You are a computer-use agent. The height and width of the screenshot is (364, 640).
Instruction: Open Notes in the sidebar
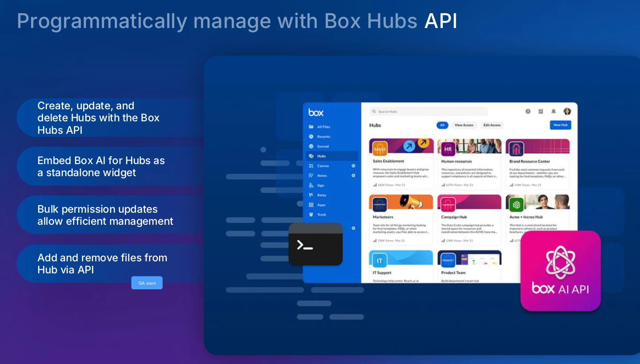318,175
